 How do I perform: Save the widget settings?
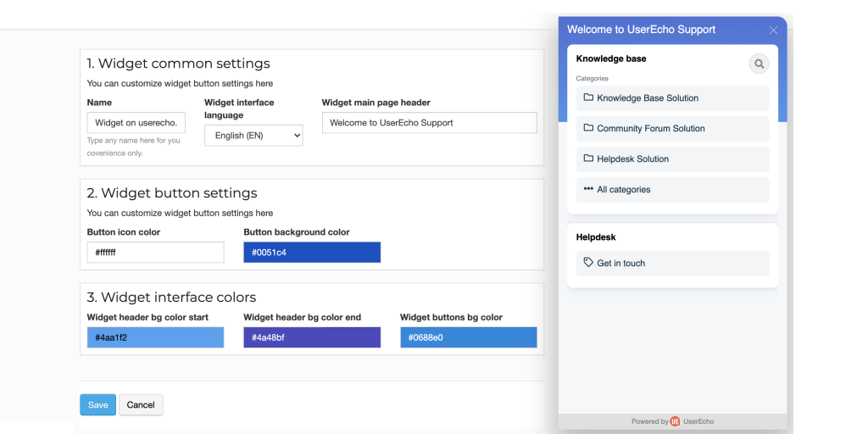98,404
